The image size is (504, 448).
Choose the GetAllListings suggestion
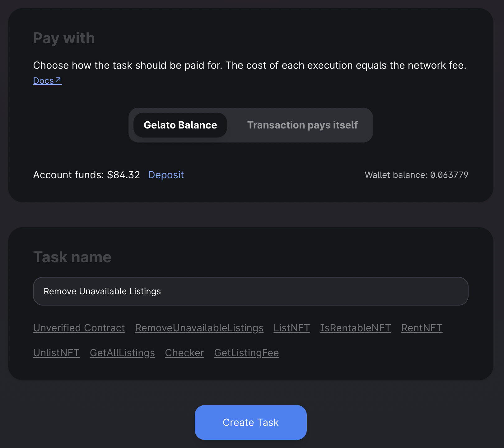(122, 353)
